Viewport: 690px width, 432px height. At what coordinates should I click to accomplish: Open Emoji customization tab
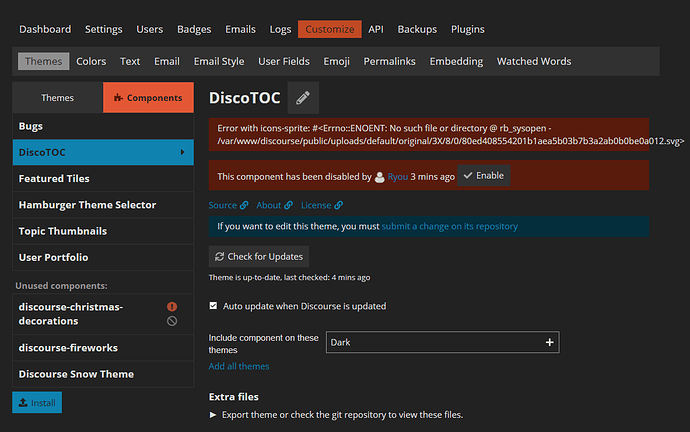click(337, 61)
